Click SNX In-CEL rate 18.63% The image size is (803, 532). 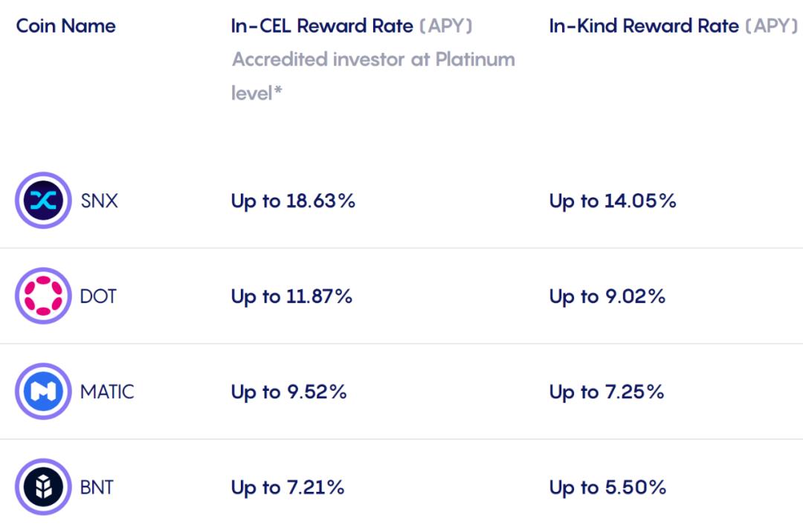point(293,201)
